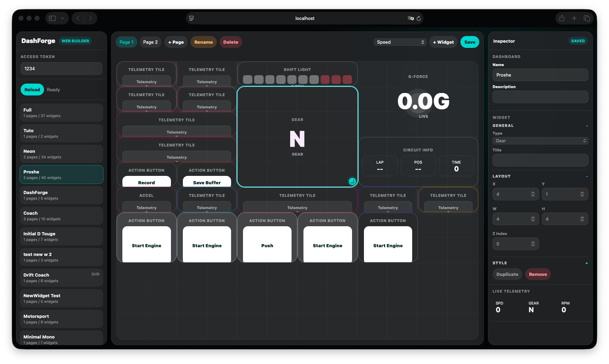Select the Drift Coach dashboard

[x=62, y=278]
